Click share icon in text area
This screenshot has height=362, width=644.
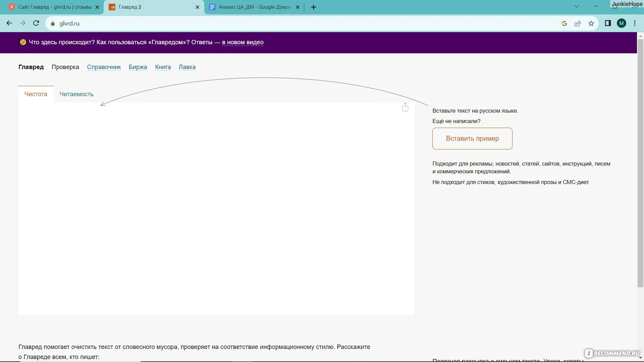tap(405, 107)
